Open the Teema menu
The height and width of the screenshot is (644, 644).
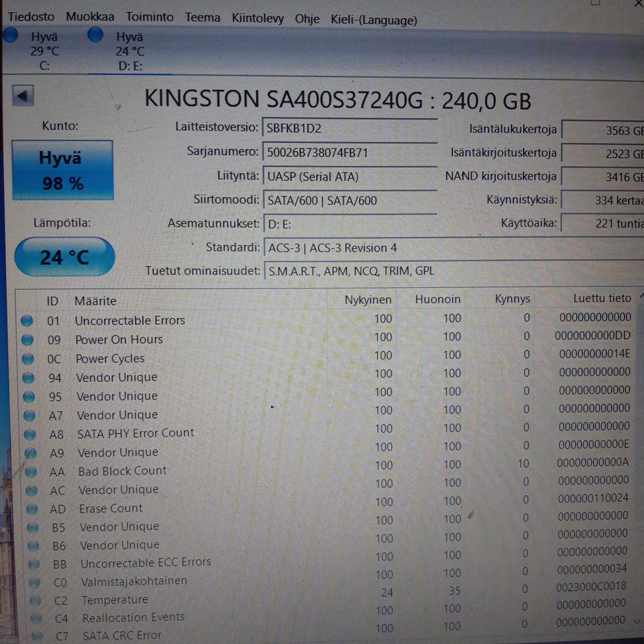203,17
